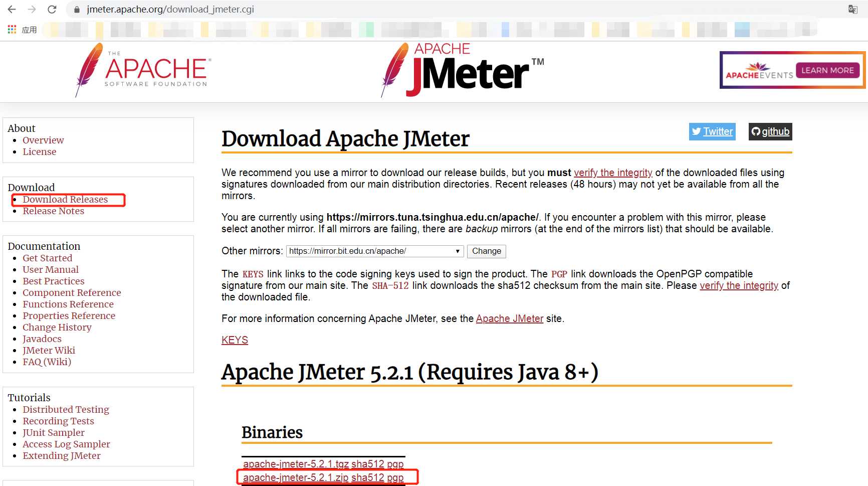Open the FAQ (Wiki) link
This screenshot has height=486, width=868.
47,362
